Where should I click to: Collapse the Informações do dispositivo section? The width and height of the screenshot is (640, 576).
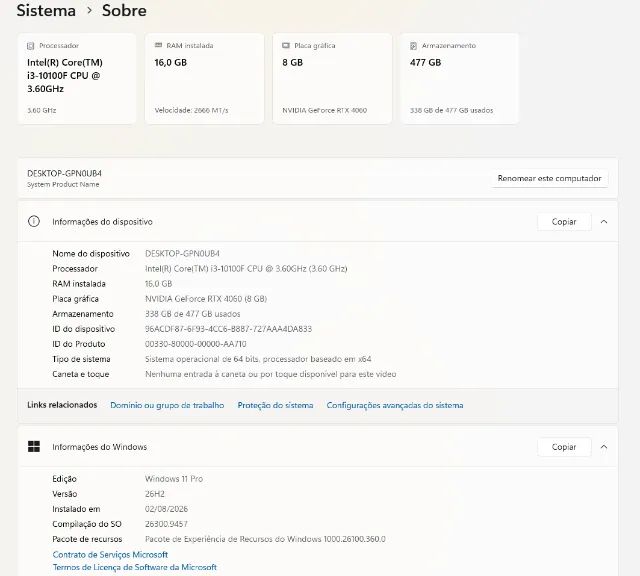[604, 222]
